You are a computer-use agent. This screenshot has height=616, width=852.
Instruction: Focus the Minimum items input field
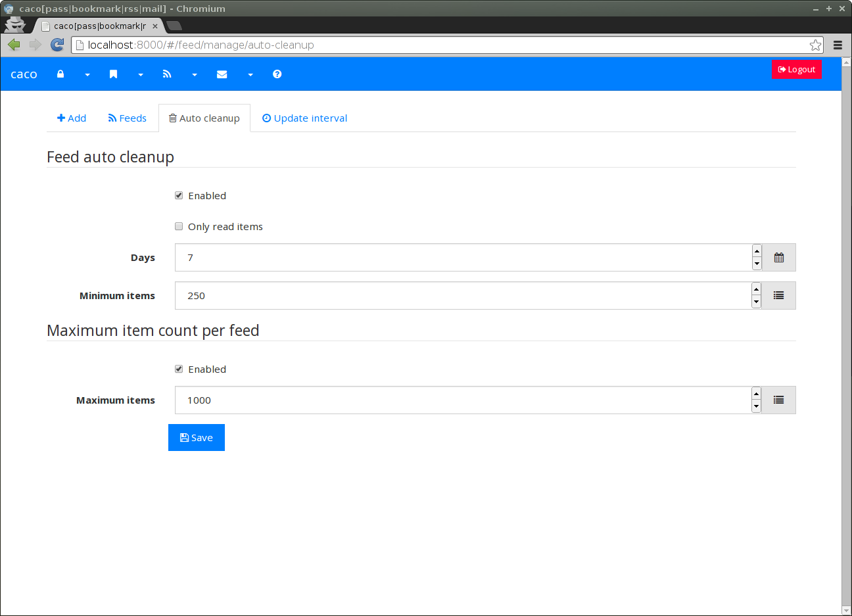(463, 296)
